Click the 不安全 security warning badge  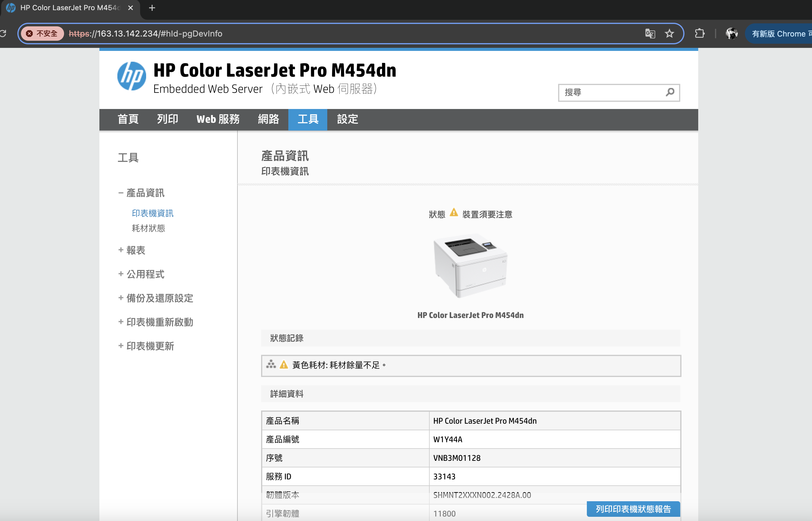tap(42, 34)
